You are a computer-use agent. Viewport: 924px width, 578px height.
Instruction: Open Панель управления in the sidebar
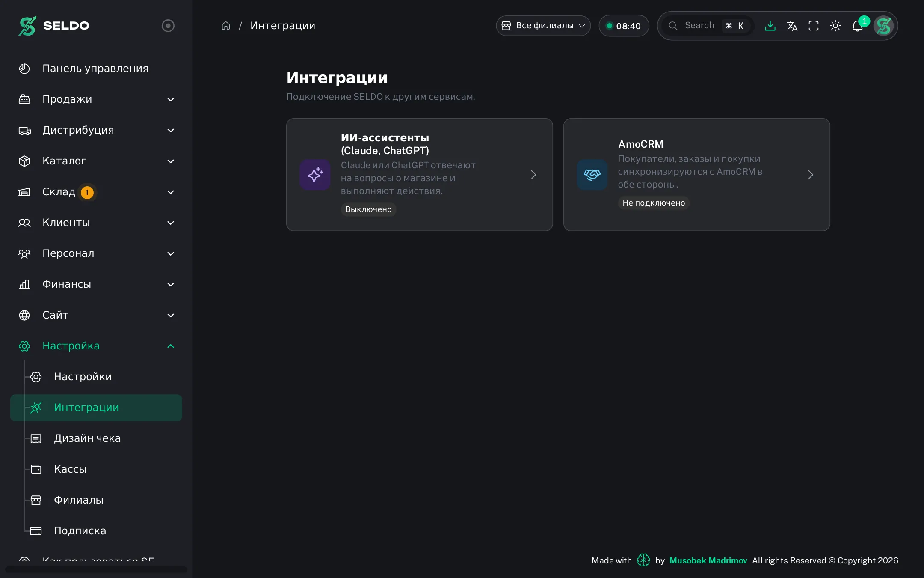(96, 69)
